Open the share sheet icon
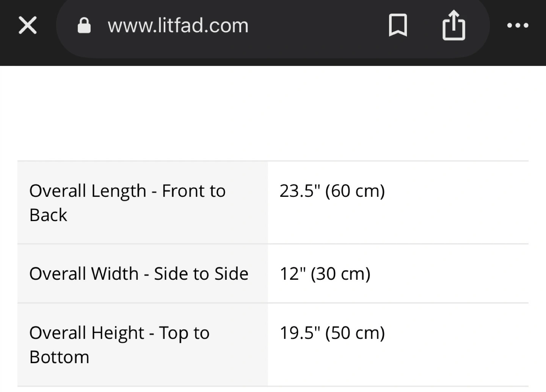Screen dimensions: 546x392 click(453, 25)
